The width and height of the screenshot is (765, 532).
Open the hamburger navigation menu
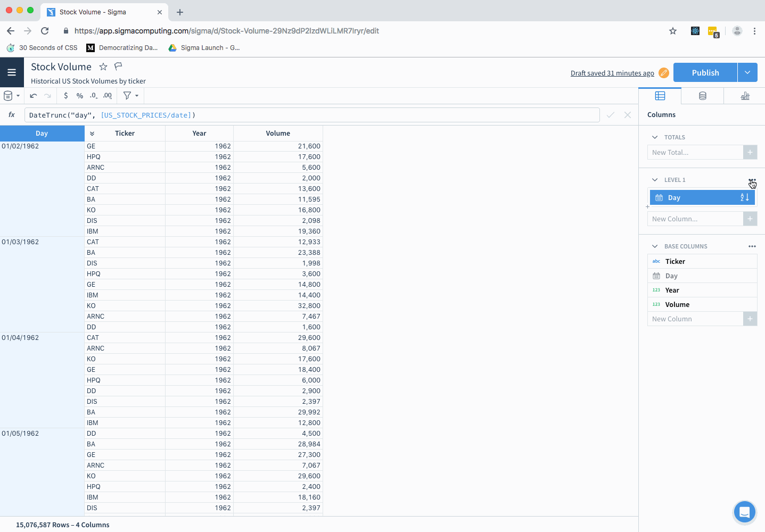(x=12, y=72)
